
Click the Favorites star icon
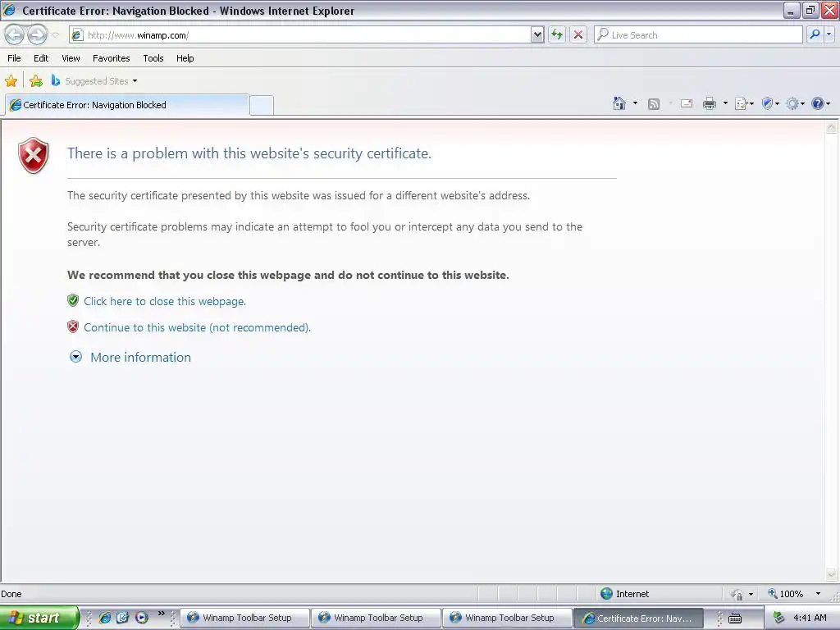11,81
